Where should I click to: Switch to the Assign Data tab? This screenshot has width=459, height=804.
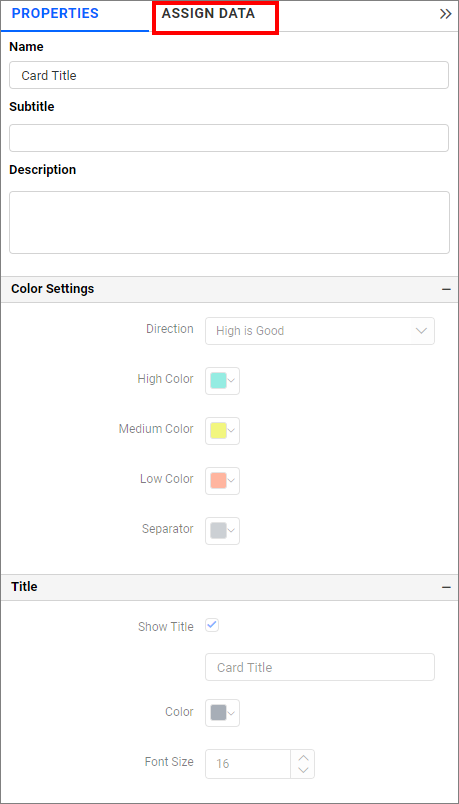coord(208,14)
